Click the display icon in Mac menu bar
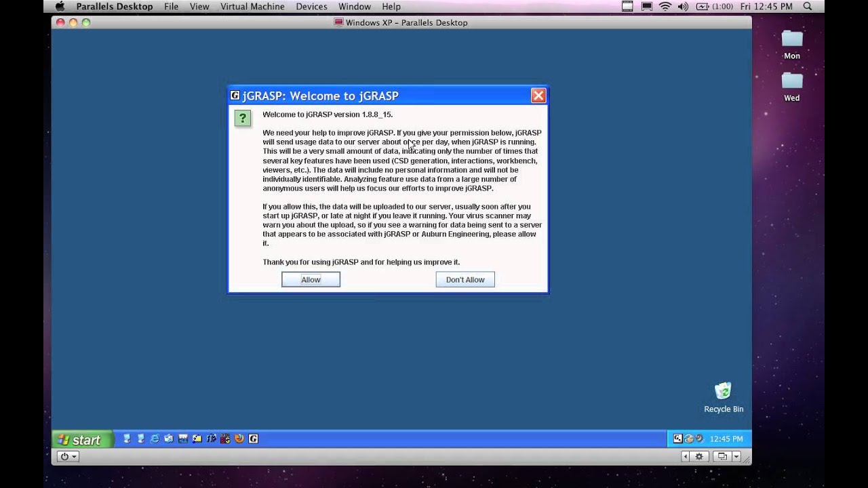This screenshot has height=488, width=868. (x=646, y=6)
